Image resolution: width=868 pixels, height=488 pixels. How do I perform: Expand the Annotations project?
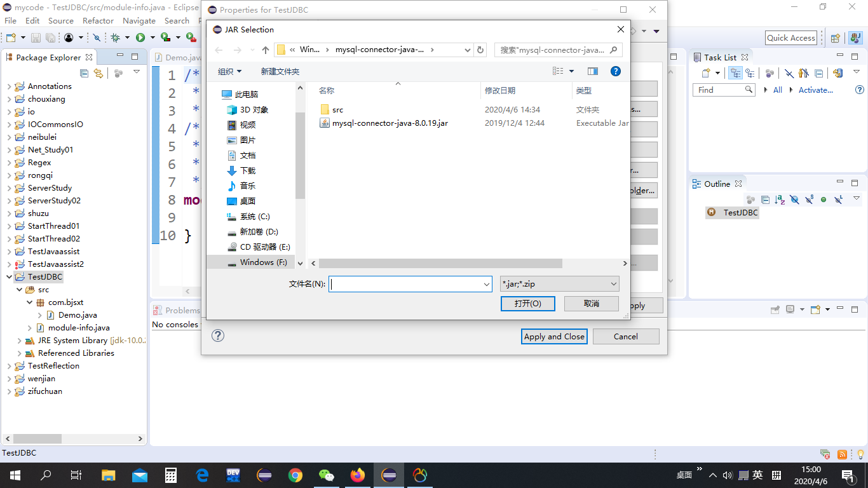coord(9,86)
